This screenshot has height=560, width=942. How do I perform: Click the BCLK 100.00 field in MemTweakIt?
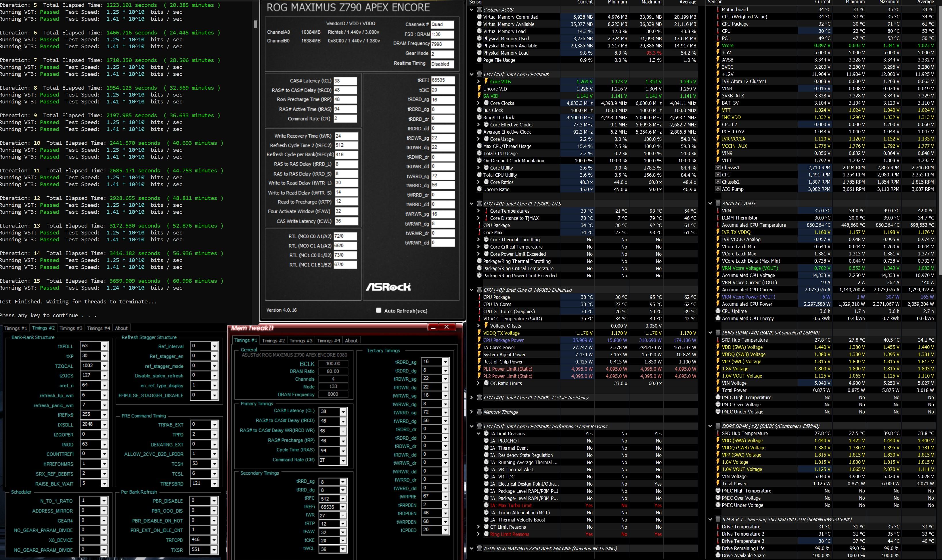pos(333,364)
